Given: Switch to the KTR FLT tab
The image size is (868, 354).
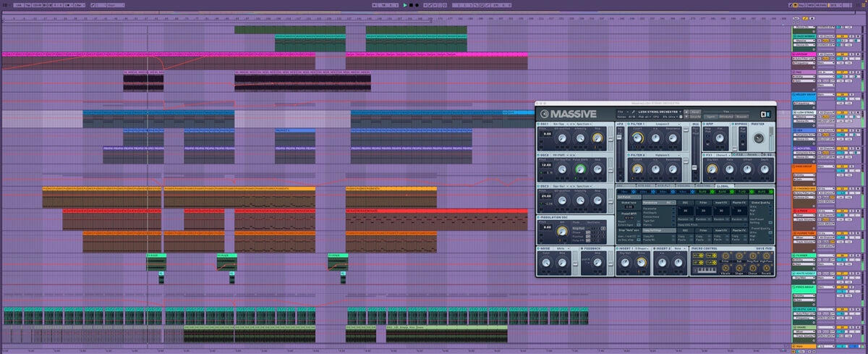Looking at the screenshot, I should [x=665, y=185].
